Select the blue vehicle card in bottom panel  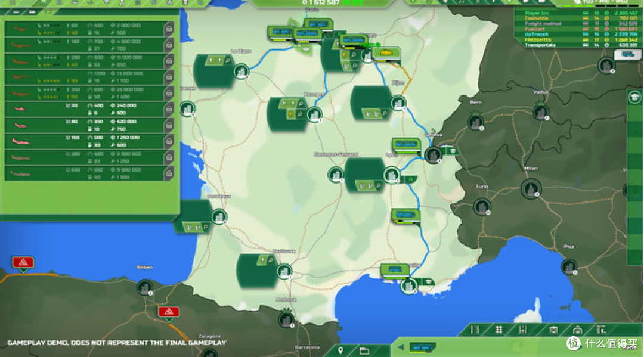[422, 347]
